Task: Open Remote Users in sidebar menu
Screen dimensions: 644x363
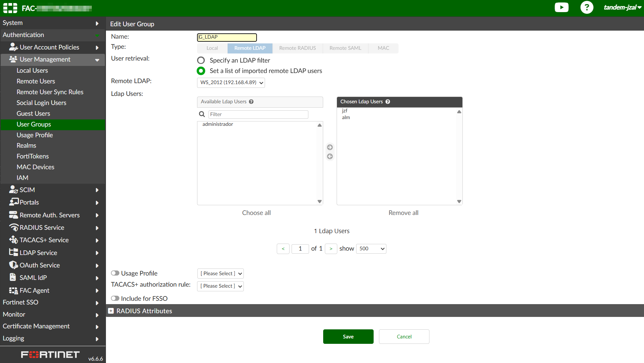Action: [x=36, y=81]
